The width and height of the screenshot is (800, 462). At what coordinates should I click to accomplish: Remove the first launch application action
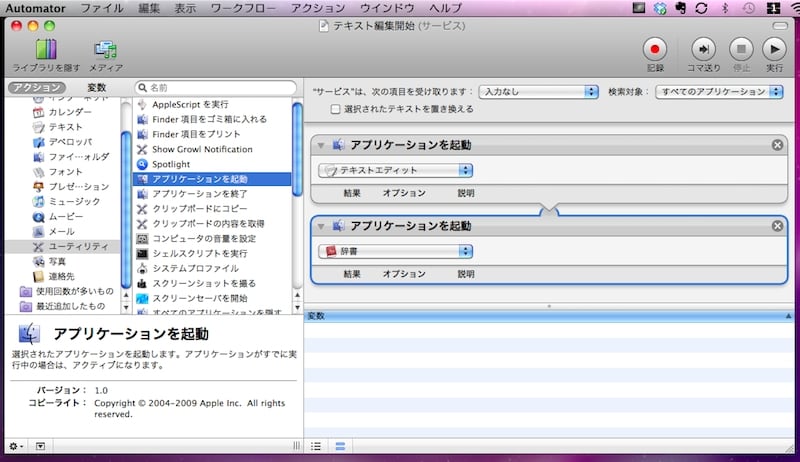[x=777, y=145]
